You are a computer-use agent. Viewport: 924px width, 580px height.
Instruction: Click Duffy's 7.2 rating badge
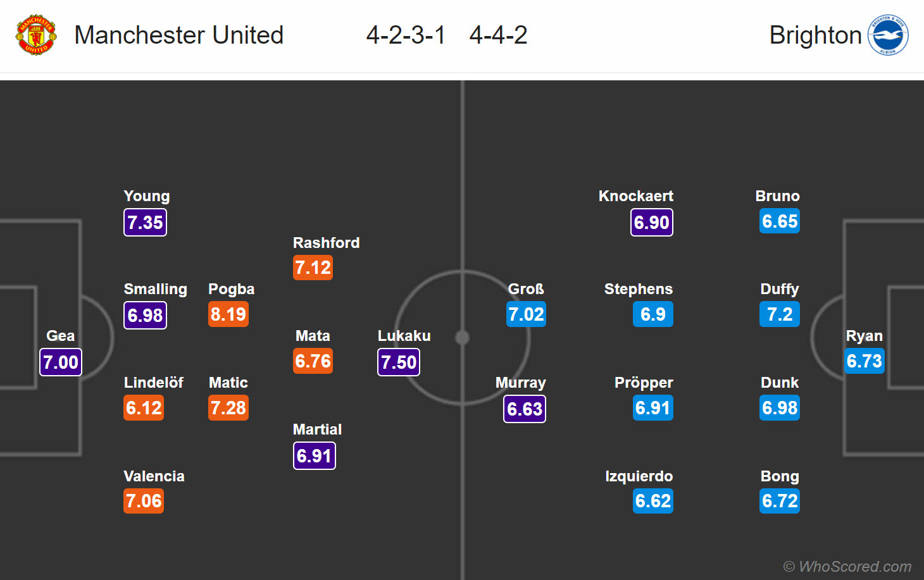click(x=779, y=314)
